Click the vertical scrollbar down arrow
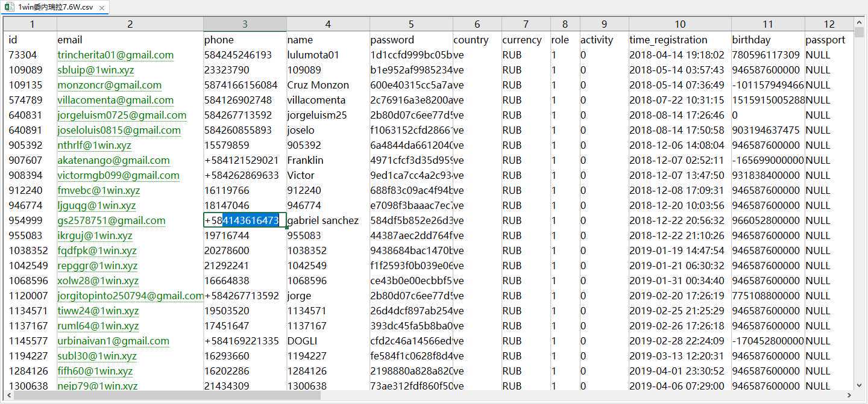868x404 pixels. [860, 385]
